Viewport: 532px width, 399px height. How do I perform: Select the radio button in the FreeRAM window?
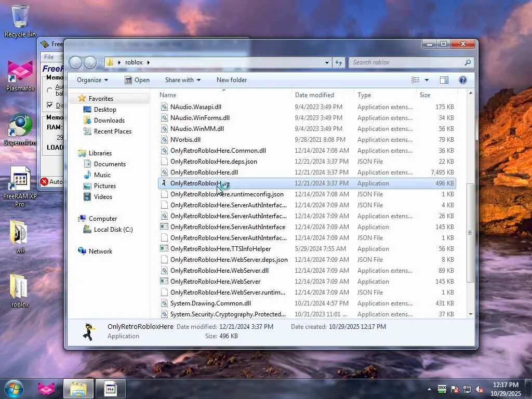(50, 90)
